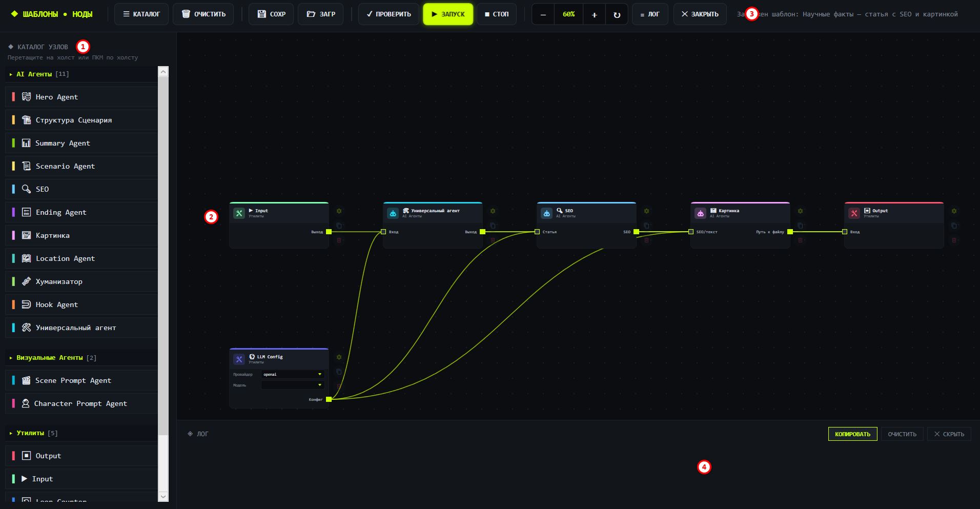Click Копировать in the log panel
980x509 pixels.
852,434
